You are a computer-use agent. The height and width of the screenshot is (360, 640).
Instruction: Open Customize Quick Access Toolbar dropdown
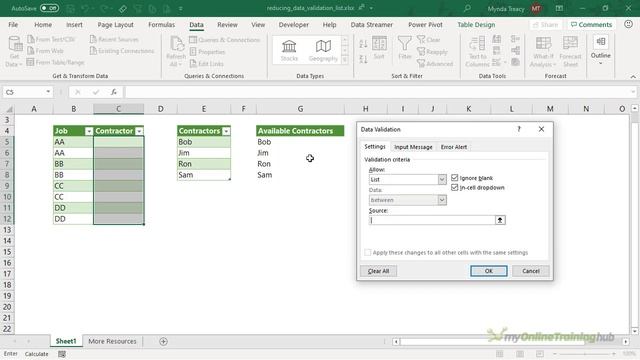(x=180, y=8)
